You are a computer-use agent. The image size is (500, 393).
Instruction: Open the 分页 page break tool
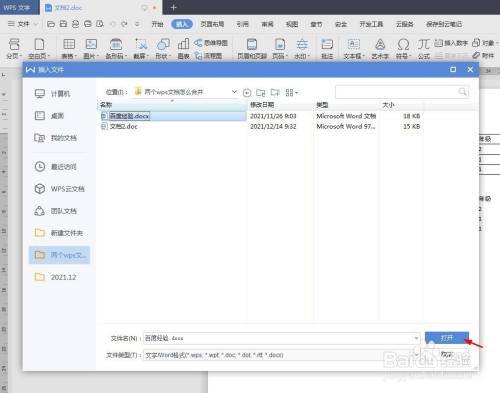[x=14, y=49]
